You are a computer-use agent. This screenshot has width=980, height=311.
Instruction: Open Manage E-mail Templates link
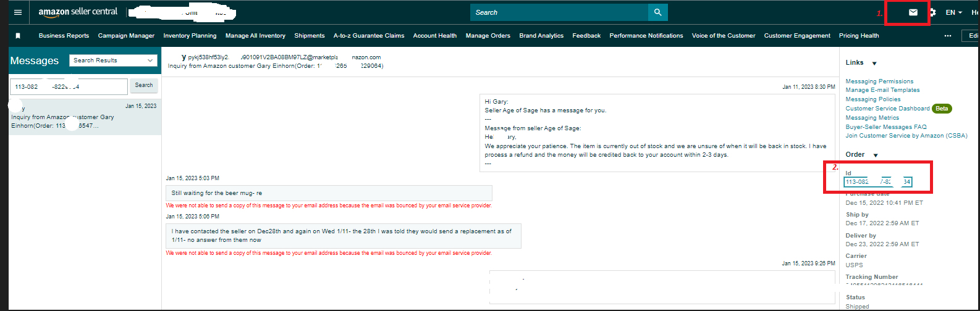pos(882,90)
